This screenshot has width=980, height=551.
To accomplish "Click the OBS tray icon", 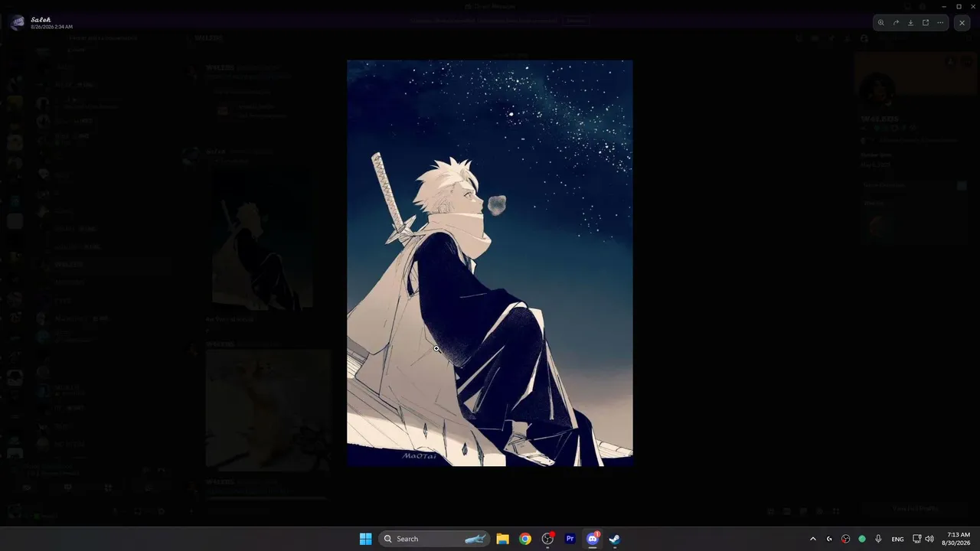I will point(845,539).
